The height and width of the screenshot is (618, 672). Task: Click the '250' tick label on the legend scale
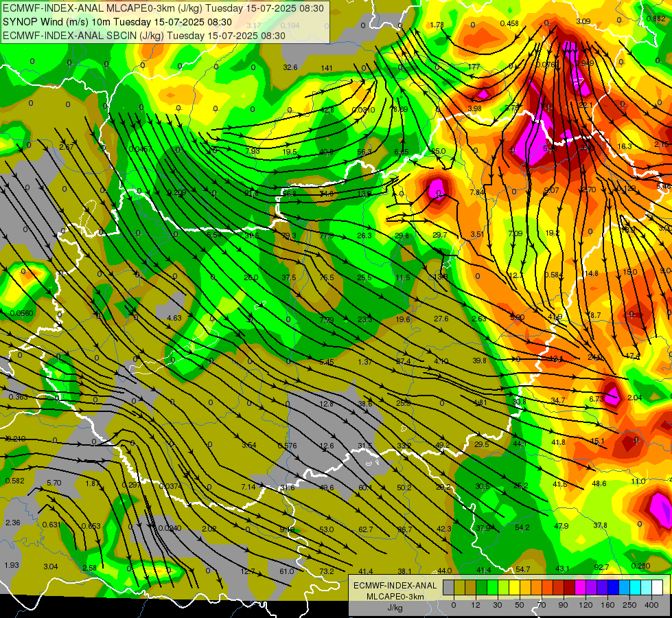point(629,605)
